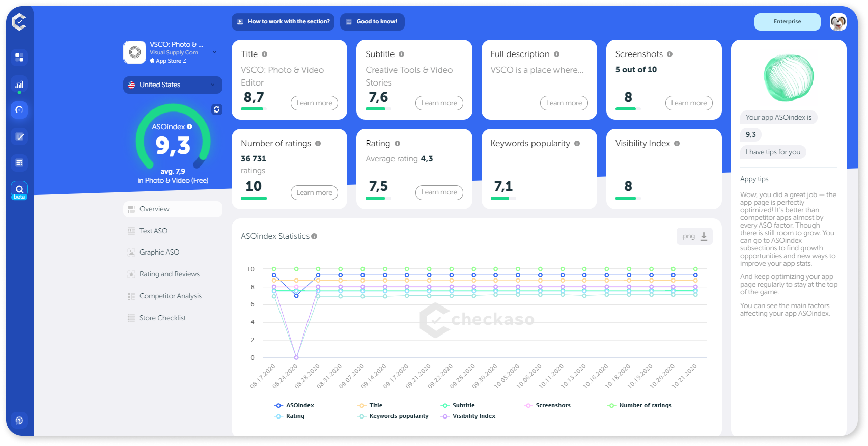Click the 'I have tips for you' bubble
The width and height of the screenshot is (868, 446).
(x=773, y=152)
